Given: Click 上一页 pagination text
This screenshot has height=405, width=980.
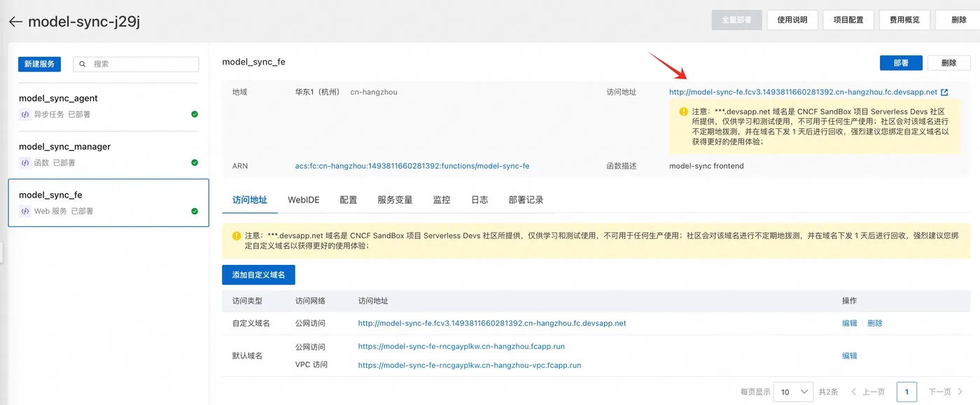Looking at the screenshot, I should [873, 392].
